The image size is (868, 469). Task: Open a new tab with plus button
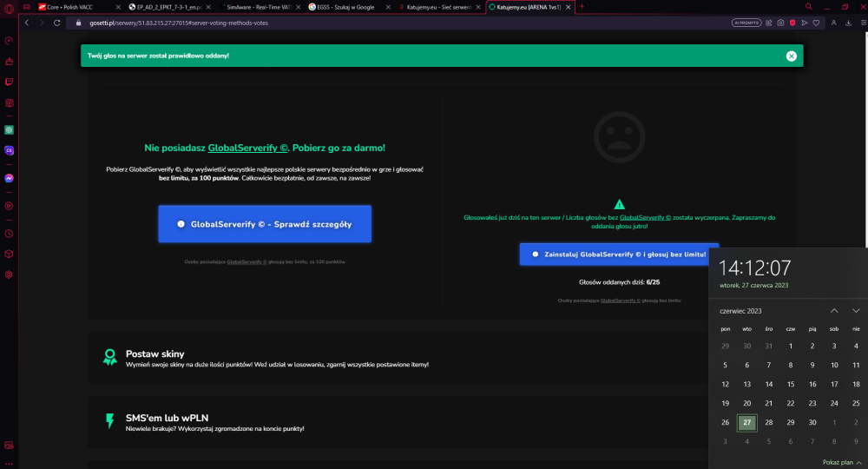pyautogui.click(x=582, y=7)
